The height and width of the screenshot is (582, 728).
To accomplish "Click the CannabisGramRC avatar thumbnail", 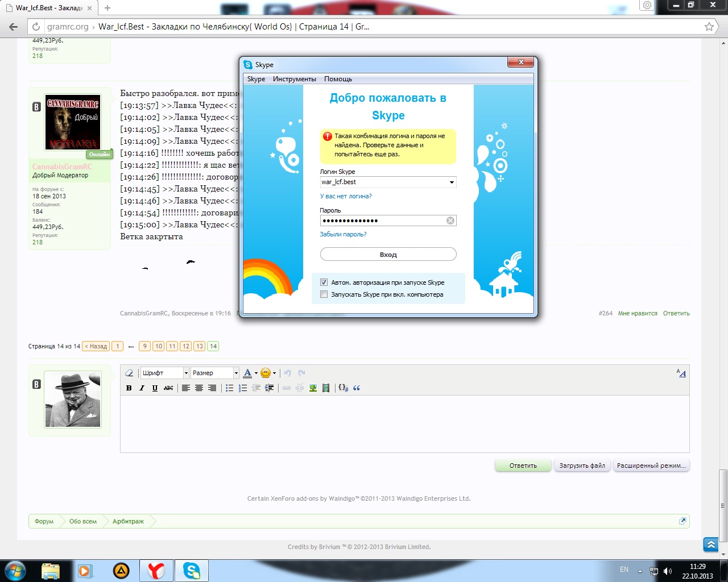I will coord(73,122).
